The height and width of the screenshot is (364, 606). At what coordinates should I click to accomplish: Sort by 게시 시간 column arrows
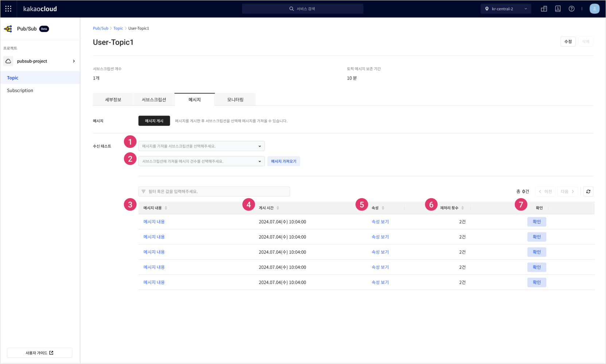[x=278, y=208]
